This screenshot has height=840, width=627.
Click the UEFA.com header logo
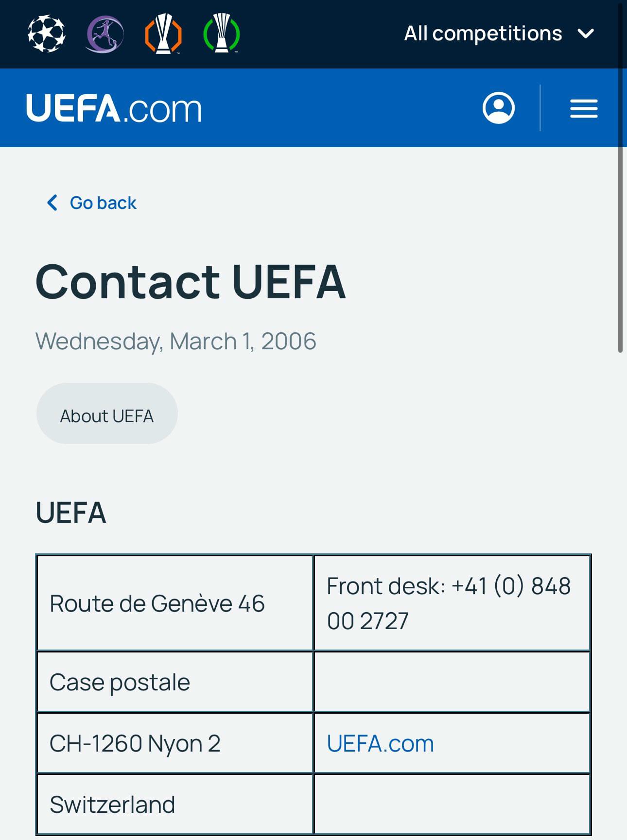coord(114,108)
